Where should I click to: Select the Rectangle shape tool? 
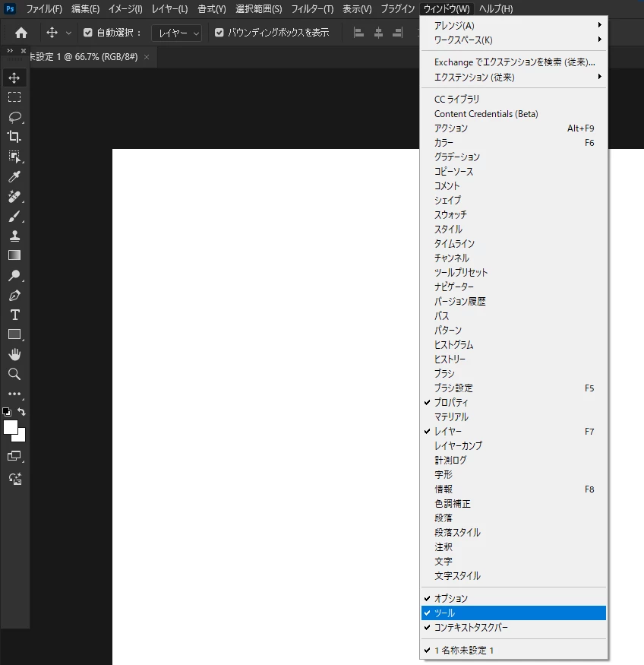click(x=14, y=334)
